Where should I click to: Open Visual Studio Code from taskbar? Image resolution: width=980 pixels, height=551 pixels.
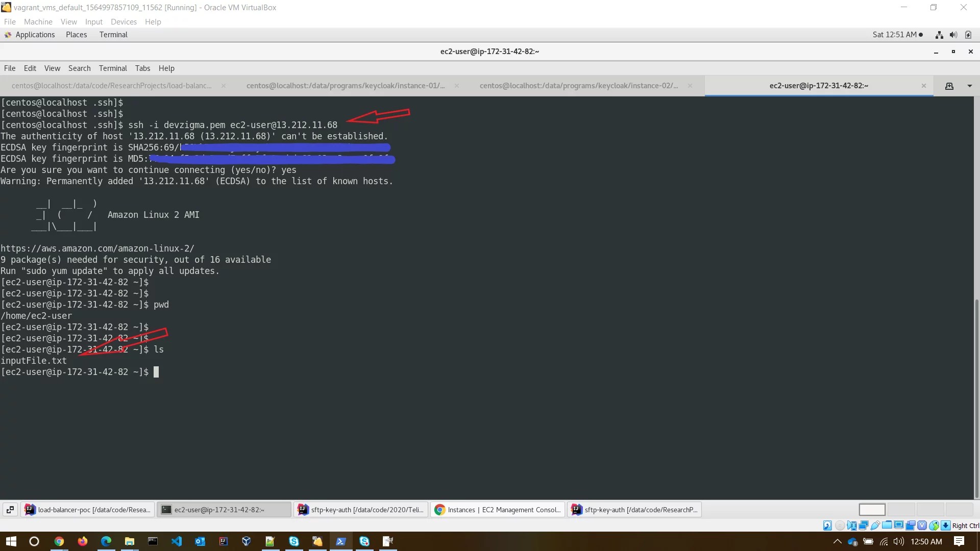(x=177, y=541)
